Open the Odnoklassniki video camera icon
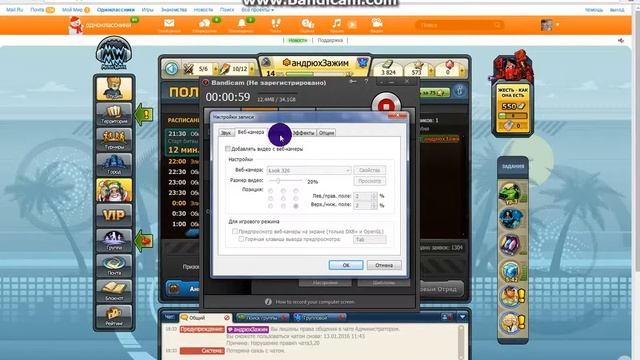The width and height of the screenshot is (640, 360). click(x=377, y=24)
